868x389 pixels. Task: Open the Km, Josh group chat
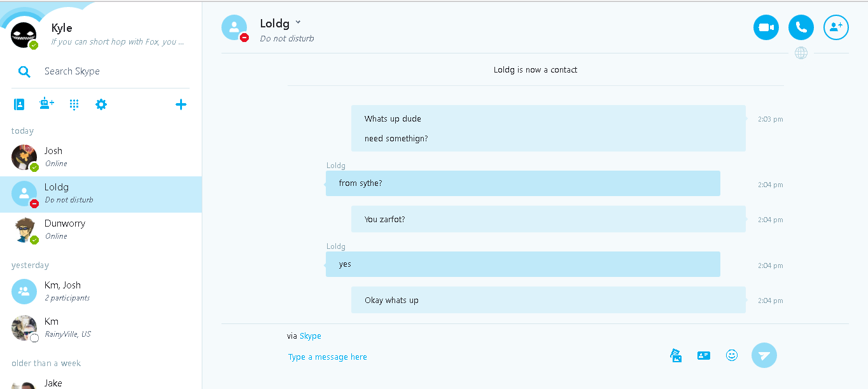pyautogui.click(x=101, y=292)
